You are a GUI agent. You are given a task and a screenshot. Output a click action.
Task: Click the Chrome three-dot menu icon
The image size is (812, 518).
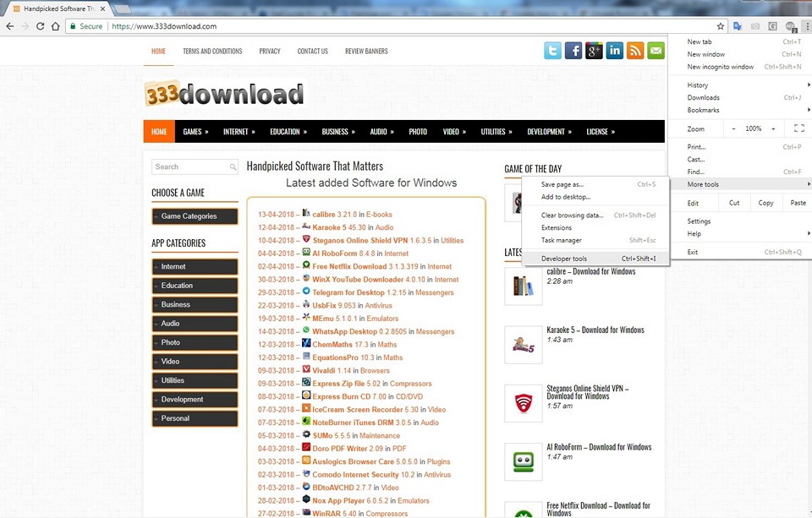click(806, 26)
